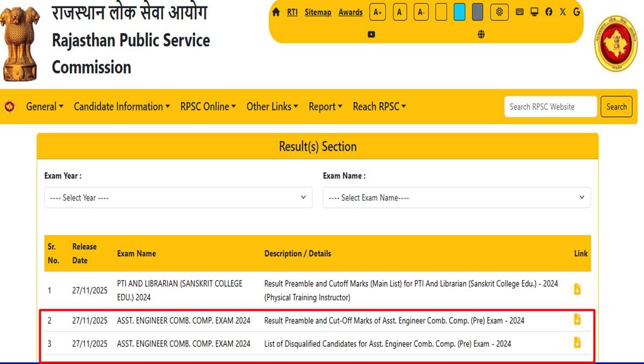Click the gear settings button
The image size is (644, 364).
pos(499,12)
